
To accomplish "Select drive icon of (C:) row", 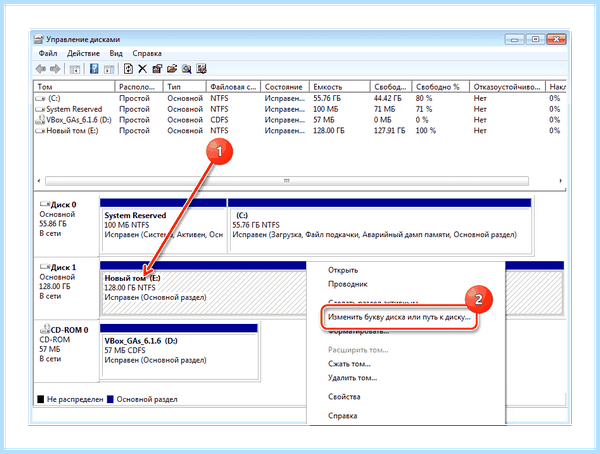I will [x=40, y=98].
